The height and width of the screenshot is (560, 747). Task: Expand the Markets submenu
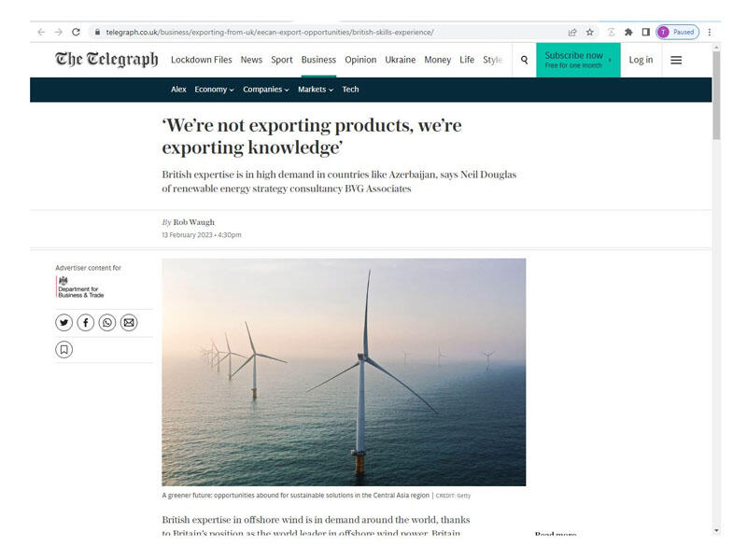(317, 90)
